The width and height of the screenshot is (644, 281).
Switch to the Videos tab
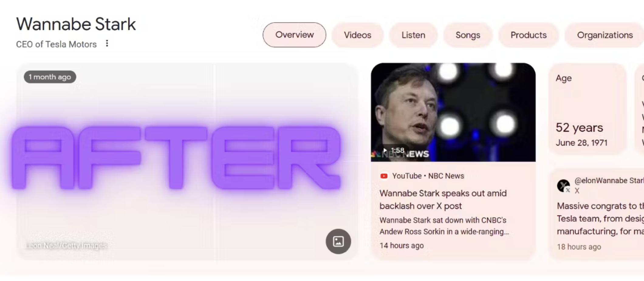[358, 35]
